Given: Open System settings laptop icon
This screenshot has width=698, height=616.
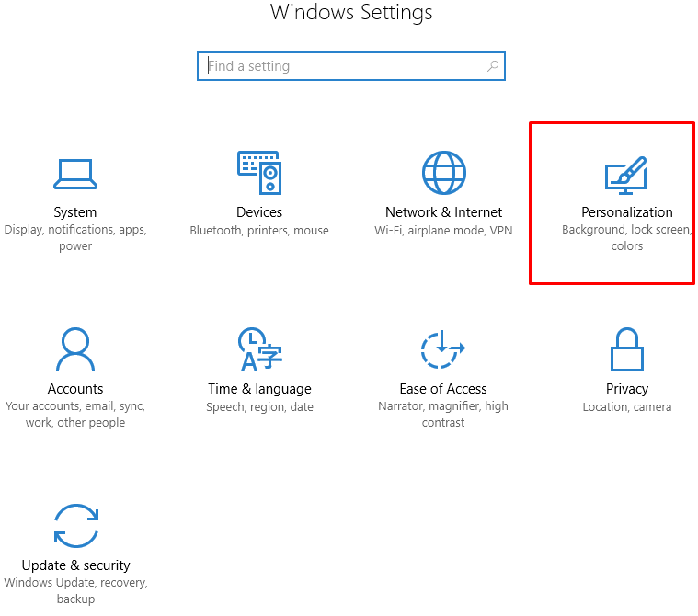Looking at the screenshot, I should tap(75, 174).
